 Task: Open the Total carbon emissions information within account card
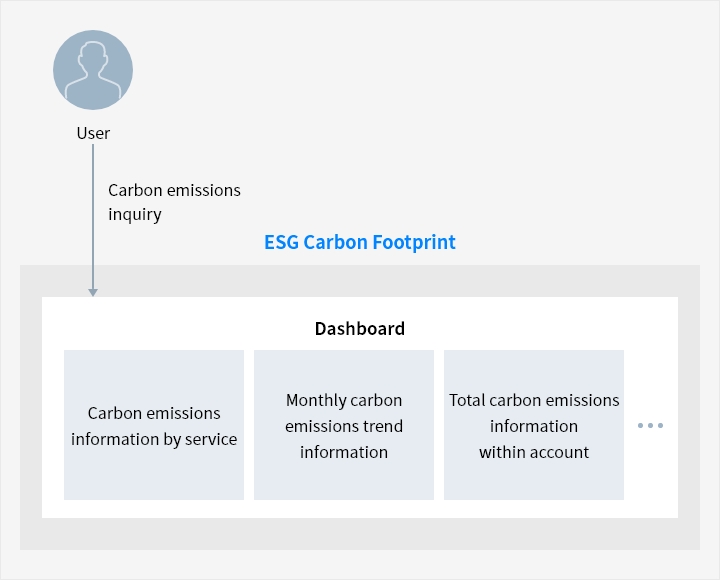(534, 425)
